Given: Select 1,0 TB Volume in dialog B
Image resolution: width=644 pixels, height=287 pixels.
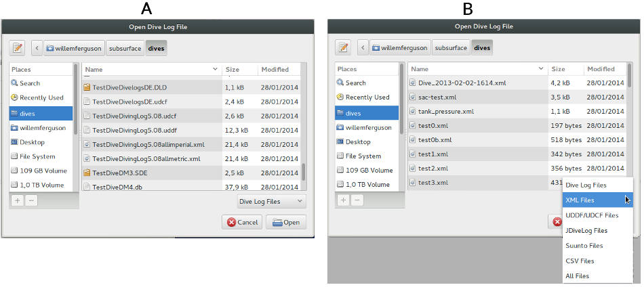Looking at the screenshot, I should [x=367, y=185].
